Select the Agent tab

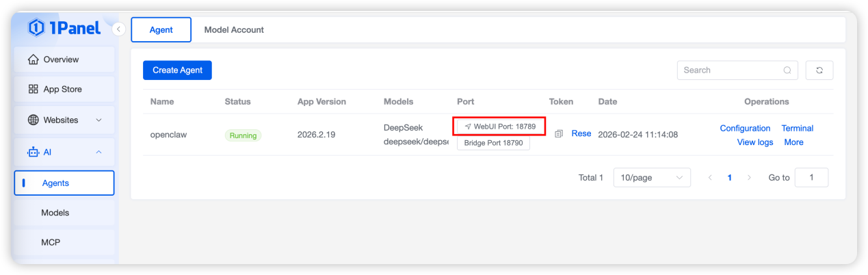coord(161,30)
